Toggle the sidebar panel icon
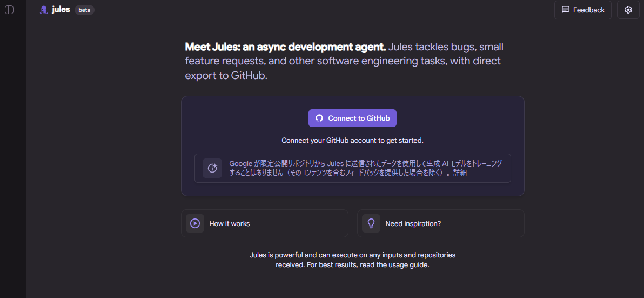The width and height of the screenshot is (644, 298). coord(9,10)
